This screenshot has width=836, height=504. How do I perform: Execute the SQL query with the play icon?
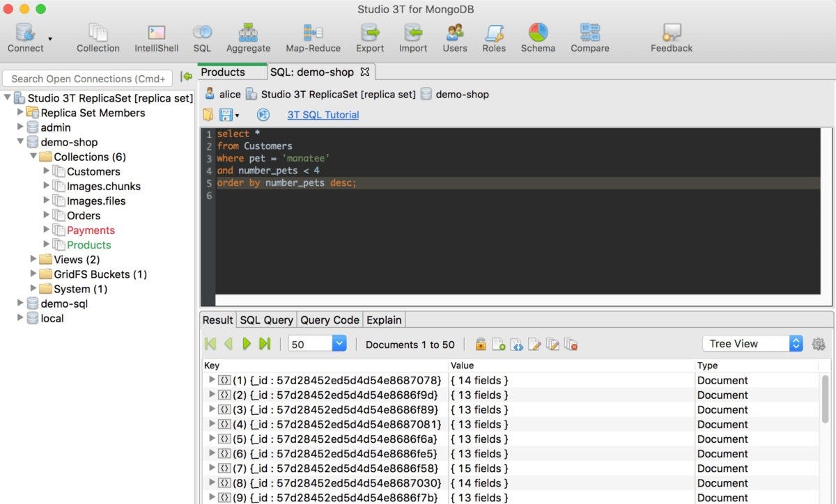tap(247, 343)
